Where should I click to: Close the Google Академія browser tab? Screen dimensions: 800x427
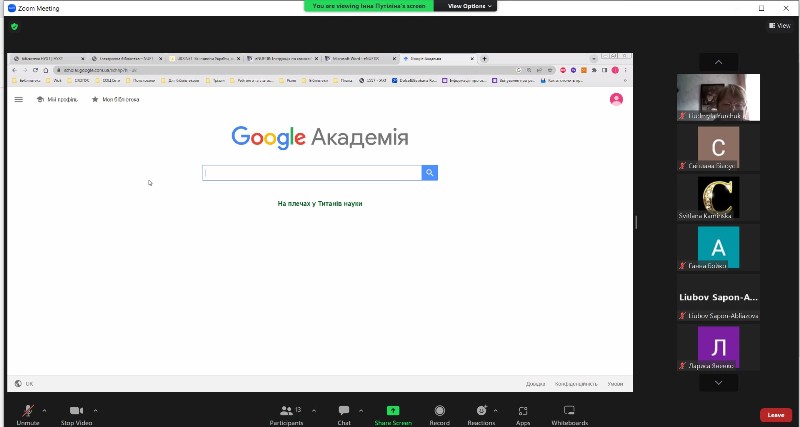click(x=472, y=59)
